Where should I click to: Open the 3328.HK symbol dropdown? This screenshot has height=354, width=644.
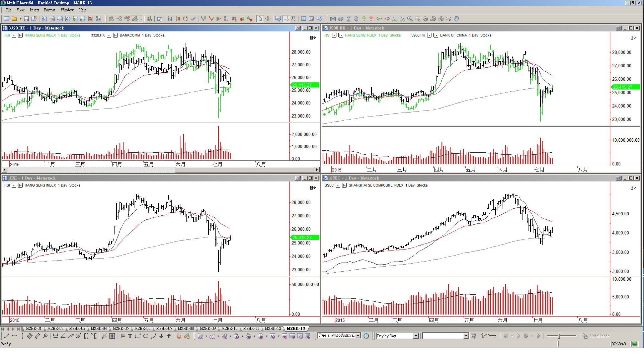tap(109, 35)
